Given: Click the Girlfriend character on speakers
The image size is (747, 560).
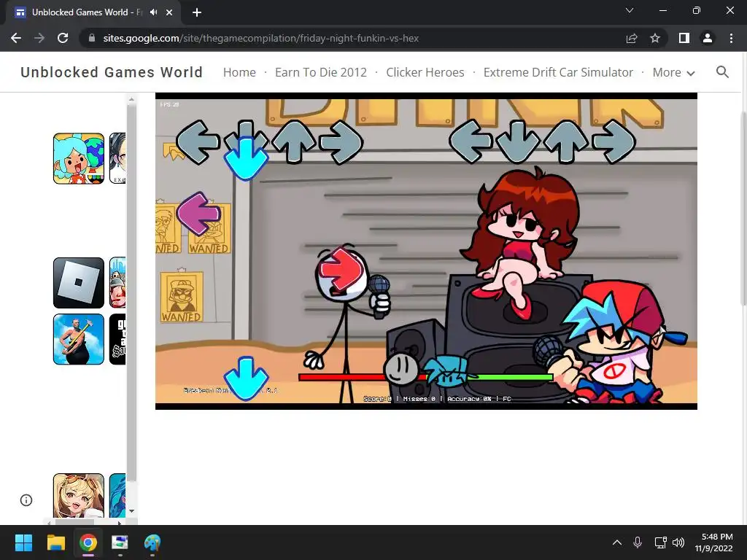Looking at the screenshot, I should click(x=521, y=245).
